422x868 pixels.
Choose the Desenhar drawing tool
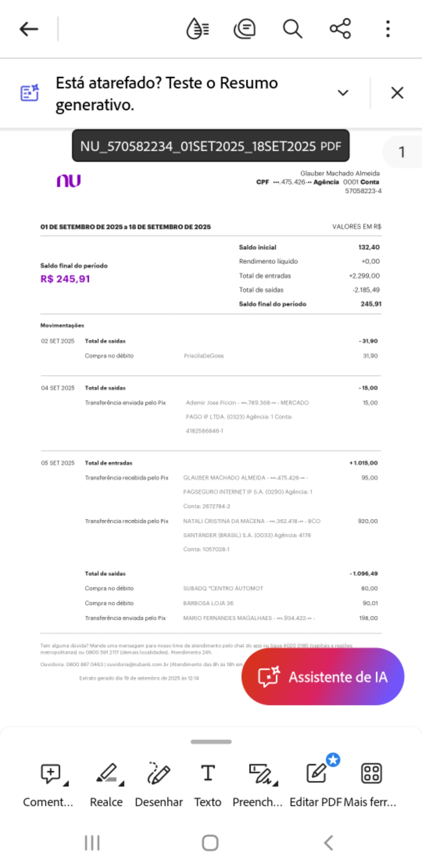[x=159, y=773]
